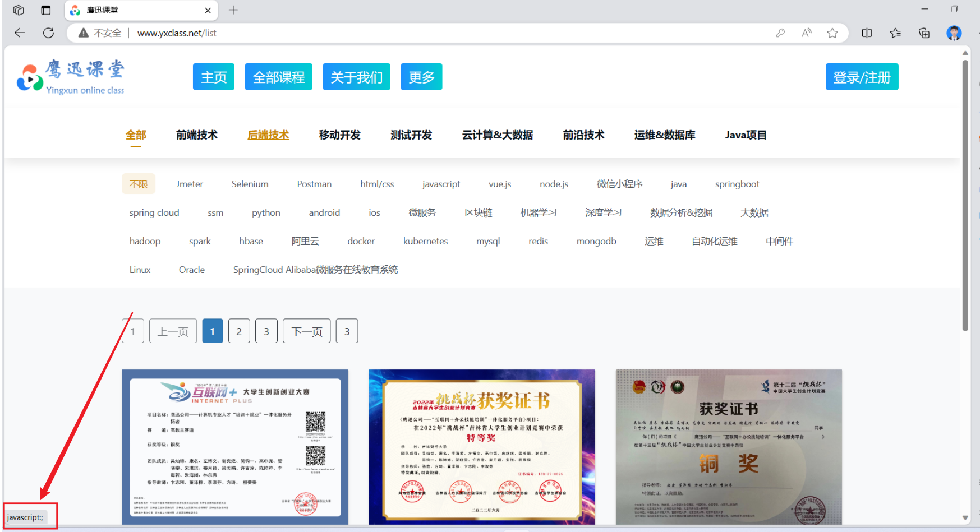
Task: Click the 登录/注册 button
Action: [x=862, y=77]
